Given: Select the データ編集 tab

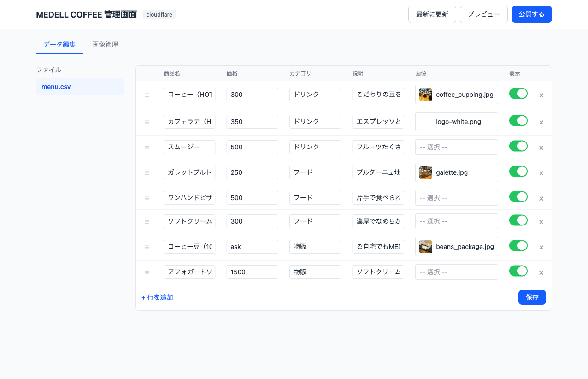Looking at the screenshot, I should (59, 45).
